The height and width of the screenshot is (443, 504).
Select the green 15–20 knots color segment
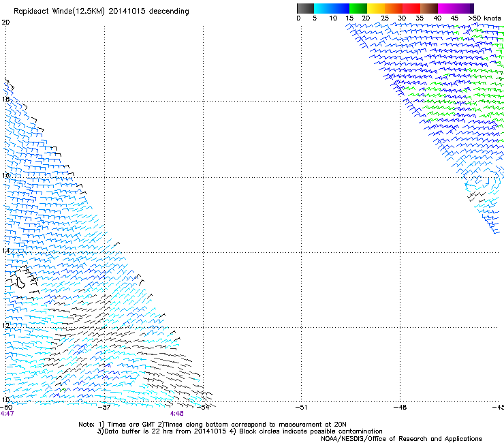pyautogui.click(x=358, y=8)
